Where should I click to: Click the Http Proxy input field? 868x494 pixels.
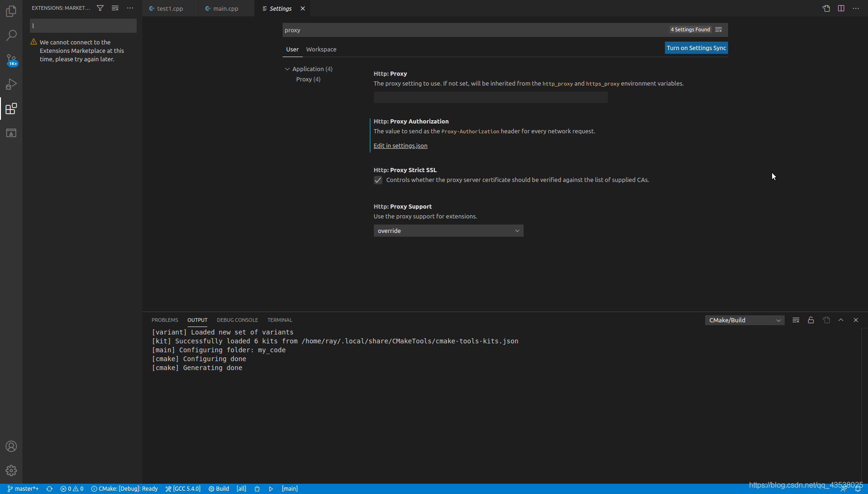[490, 97]
